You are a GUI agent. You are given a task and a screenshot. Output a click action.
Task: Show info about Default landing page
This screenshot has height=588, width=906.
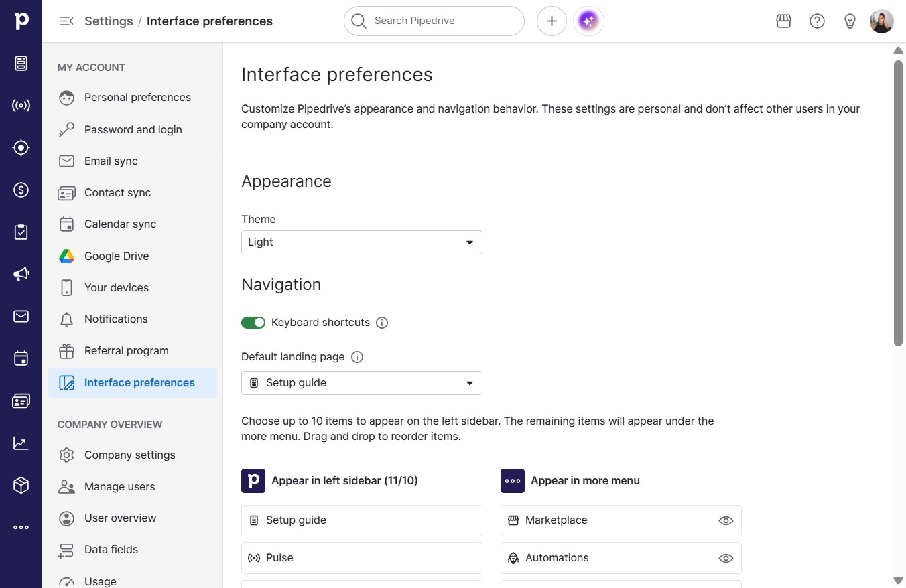[357, 357]
